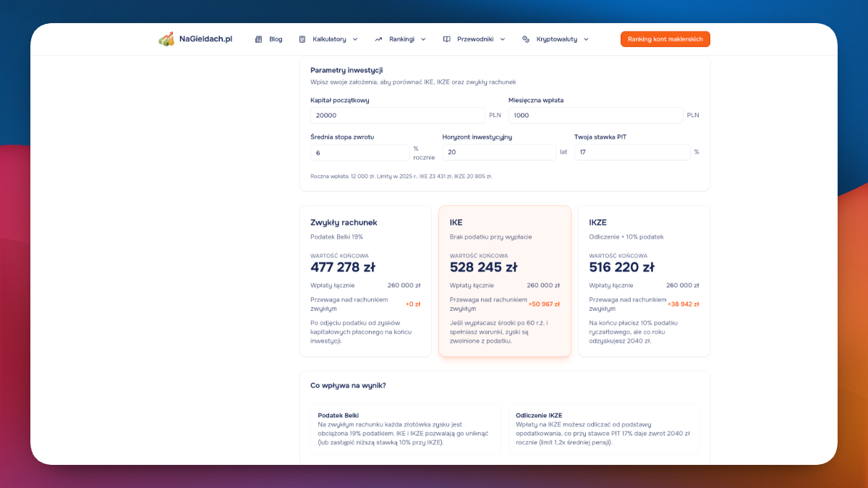Focus the Twoja stawka PIT field
Viewport: 868px width, 488px height.
click(632, 153)
